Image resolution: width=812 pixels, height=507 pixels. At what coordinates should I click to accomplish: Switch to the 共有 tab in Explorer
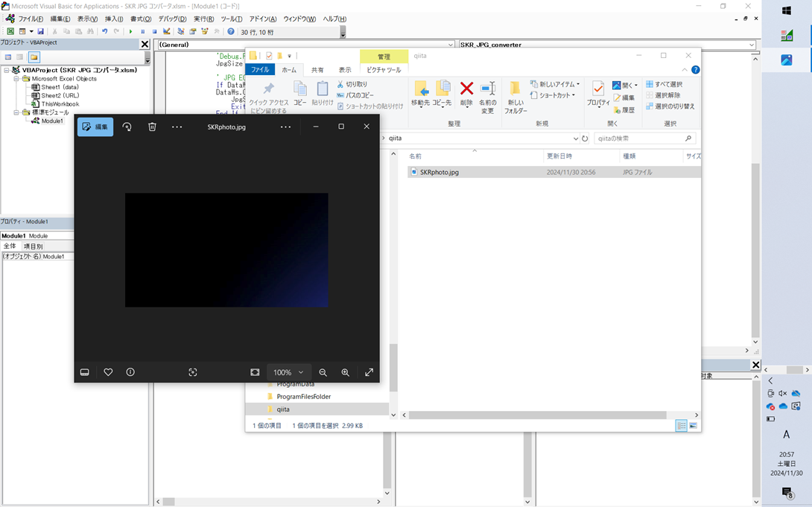(x=317, y=69)
